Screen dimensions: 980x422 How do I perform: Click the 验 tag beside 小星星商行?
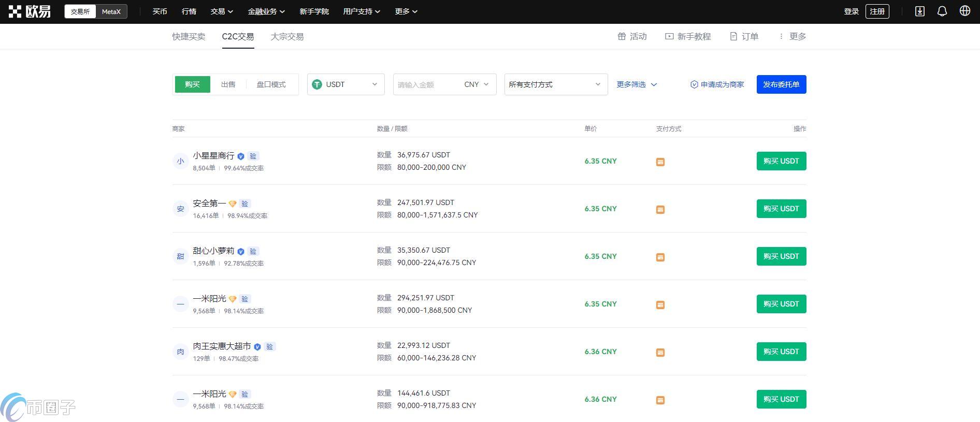(x=253, y=156)
